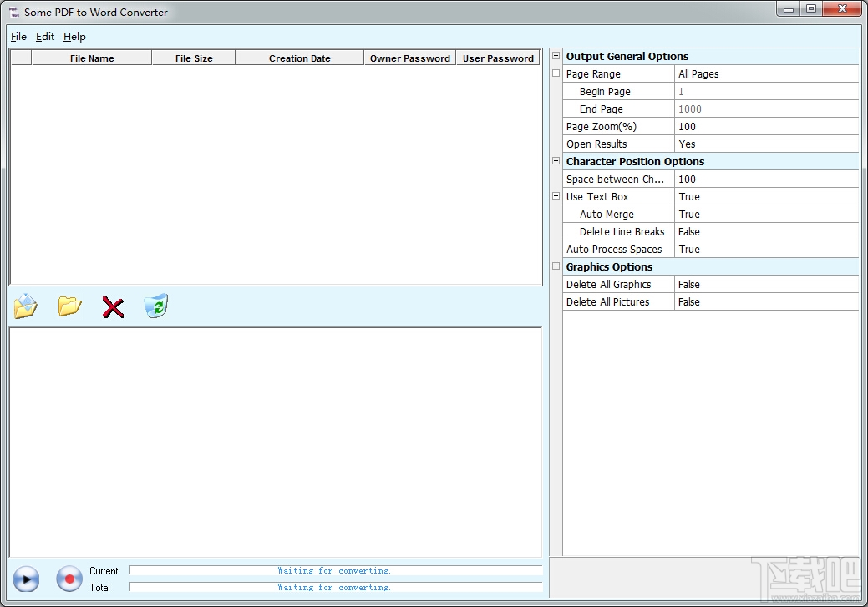Click the User Password column header
This screenshot has height=607, width=868.
coord(498,58)
